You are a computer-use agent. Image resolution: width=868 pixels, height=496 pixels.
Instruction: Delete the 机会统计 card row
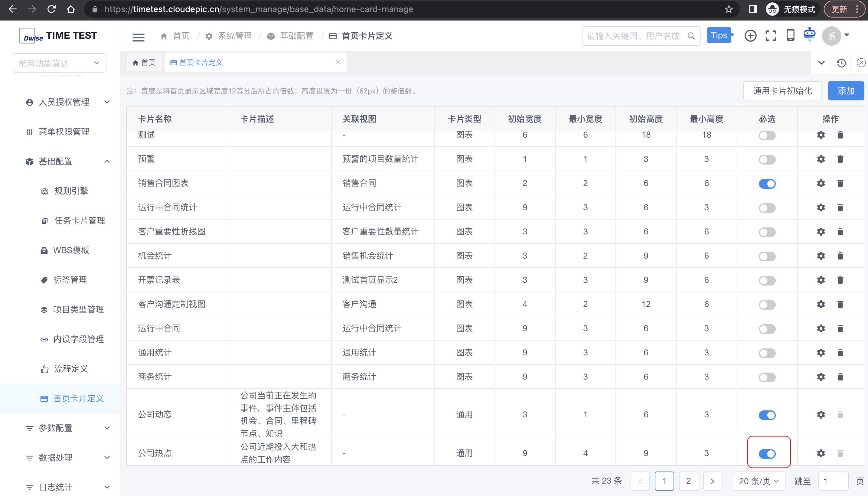pos(840,256)
